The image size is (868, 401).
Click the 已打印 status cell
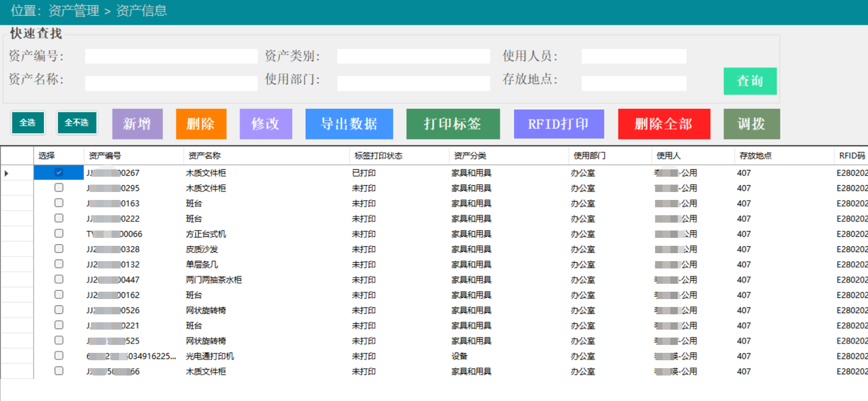click(x=399, y=173)
